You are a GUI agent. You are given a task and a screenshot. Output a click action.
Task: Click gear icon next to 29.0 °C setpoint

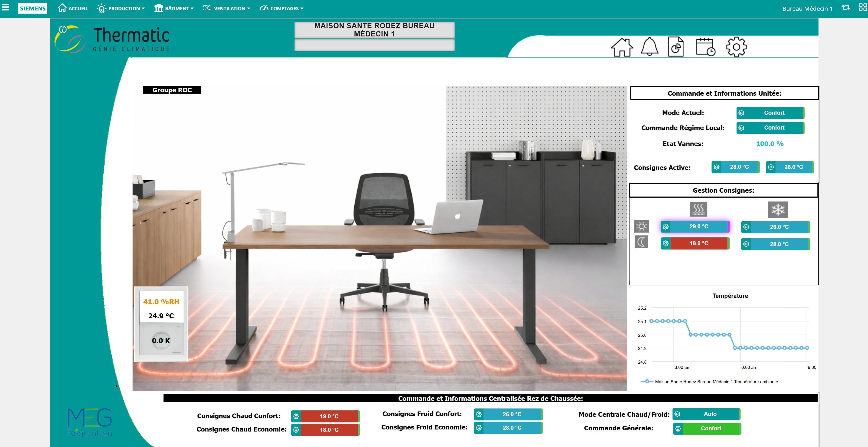[x=666, y=227]
